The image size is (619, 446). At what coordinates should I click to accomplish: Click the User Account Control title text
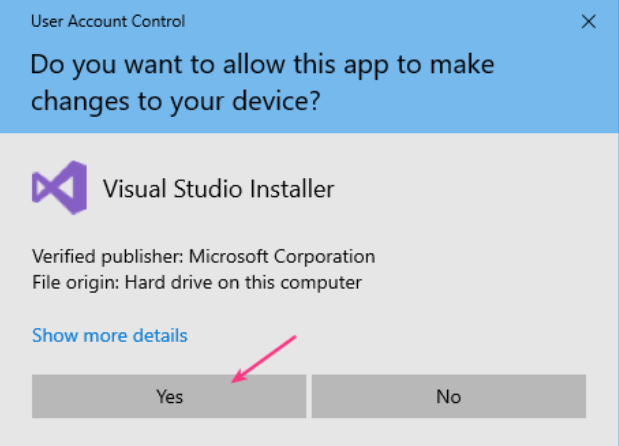[108, 21]
